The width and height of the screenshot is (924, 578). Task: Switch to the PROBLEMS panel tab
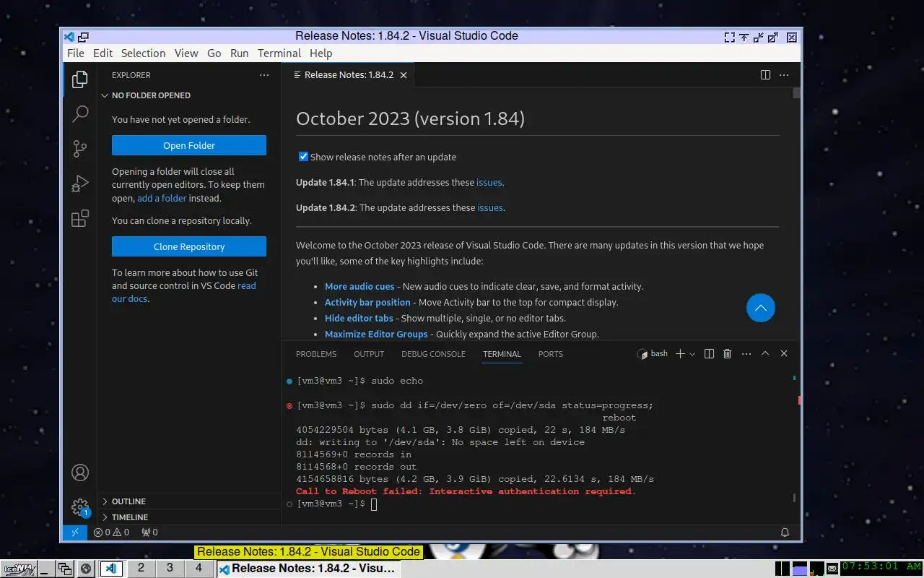tap(316, 354)
